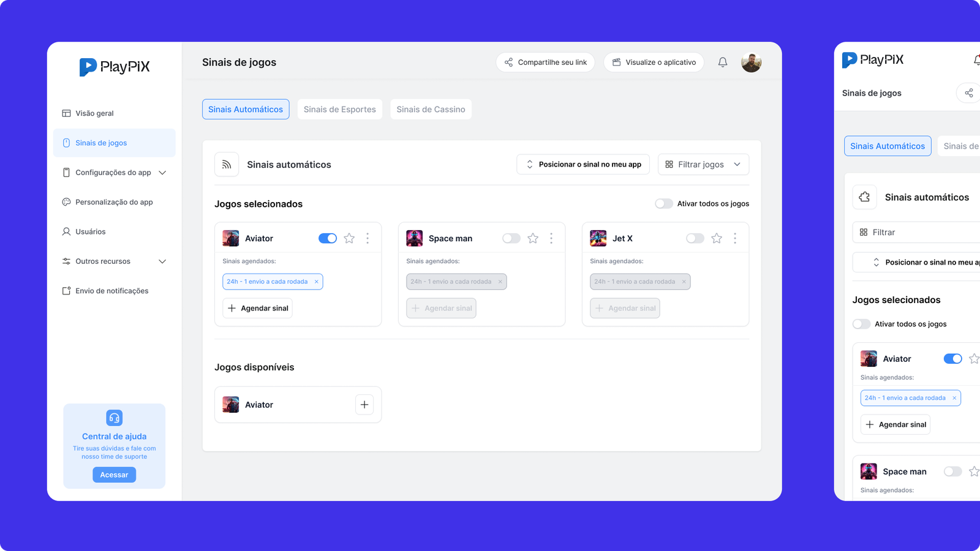Favorite Aviator with its star icon
The height and width of the screenshot is (551, 980).
click(349, 238)
